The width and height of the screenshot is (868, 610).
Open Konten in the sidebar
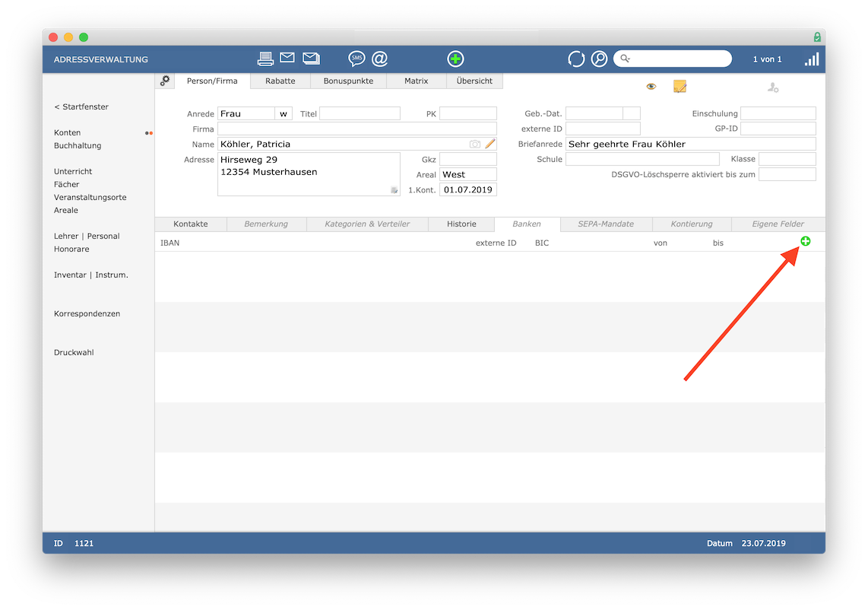(x=68, y=133)
